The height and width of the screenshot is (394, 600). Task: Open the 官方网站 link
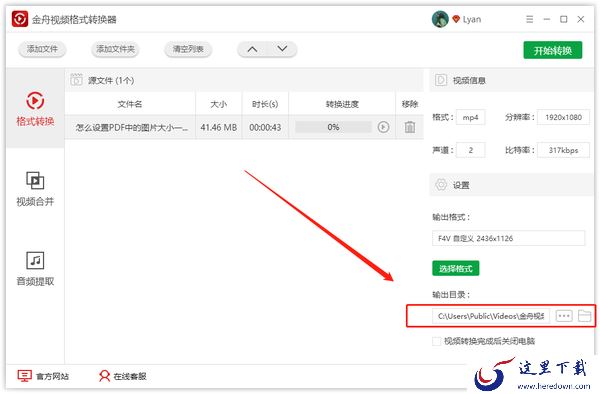43,376
